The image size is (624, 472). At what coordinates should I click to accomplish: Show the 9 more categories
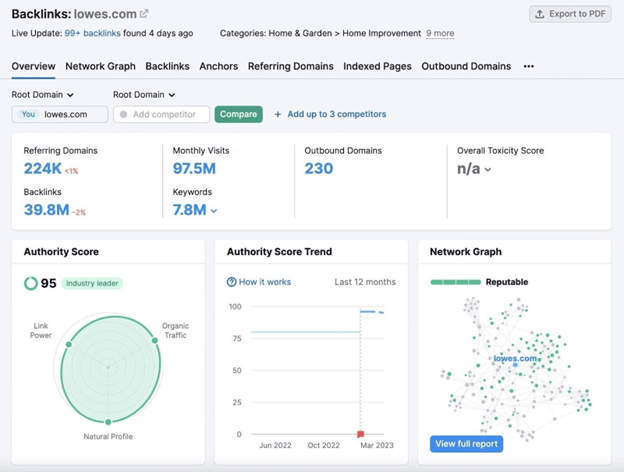pyautogui.click(x=440, y=33)
